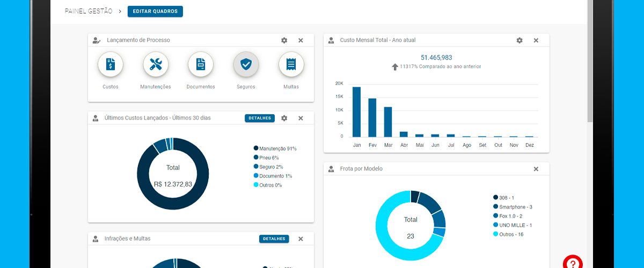Click the Mar bar in monthly cost chart

388,122
